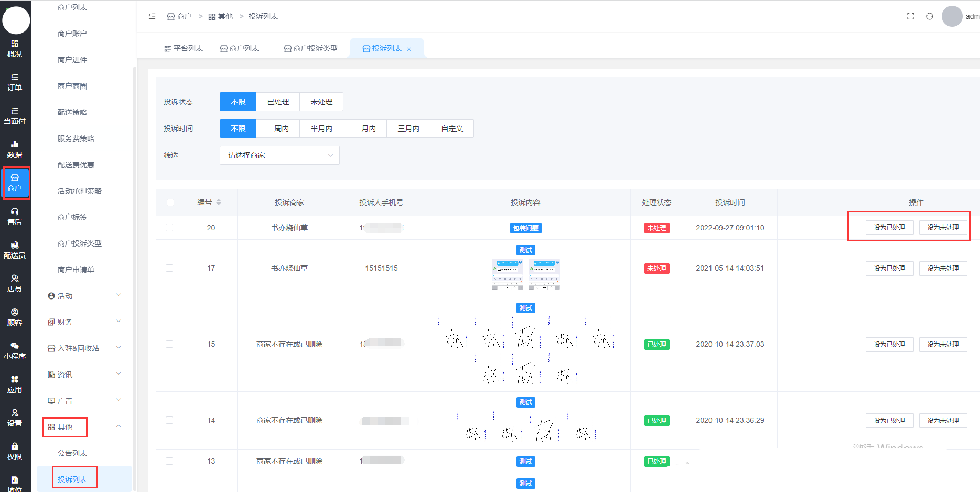
Task: Tick the checkbox for complaint row 20
Action: pos(169,228)
